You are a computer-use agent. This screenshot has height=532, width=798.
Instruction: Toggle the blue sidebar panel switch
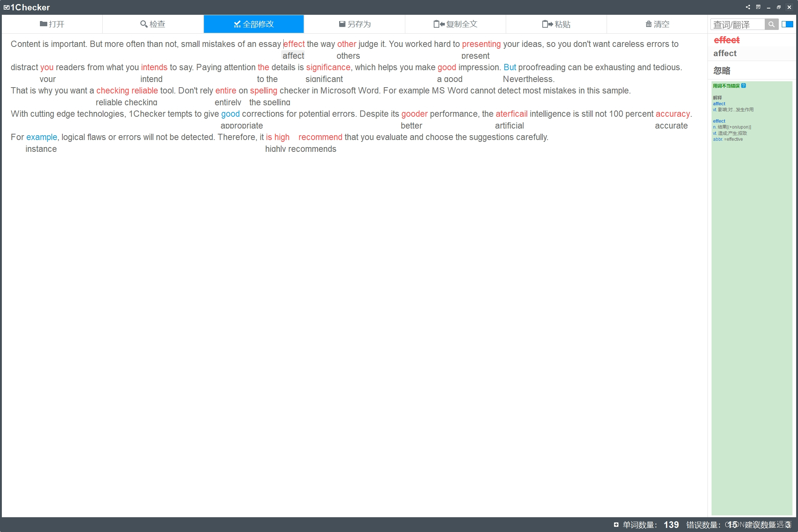point(787,24)
